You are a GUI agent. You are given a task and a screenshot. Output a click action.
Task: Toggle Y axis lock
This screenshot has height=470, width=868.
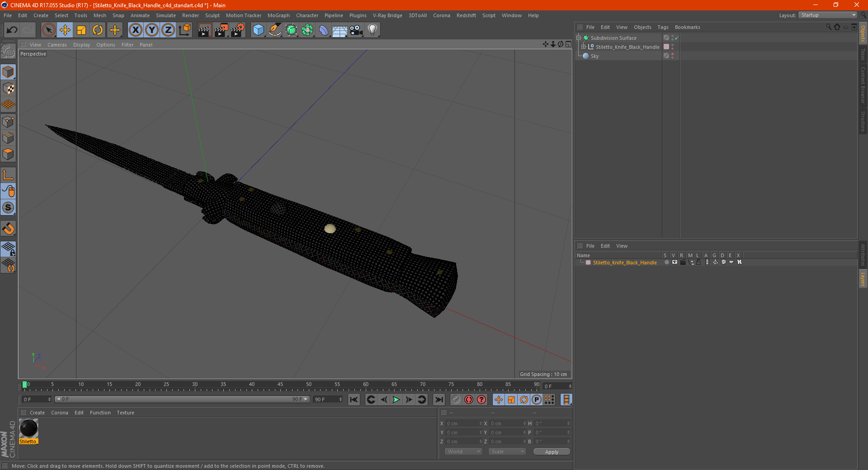click(x=152, y=30)
